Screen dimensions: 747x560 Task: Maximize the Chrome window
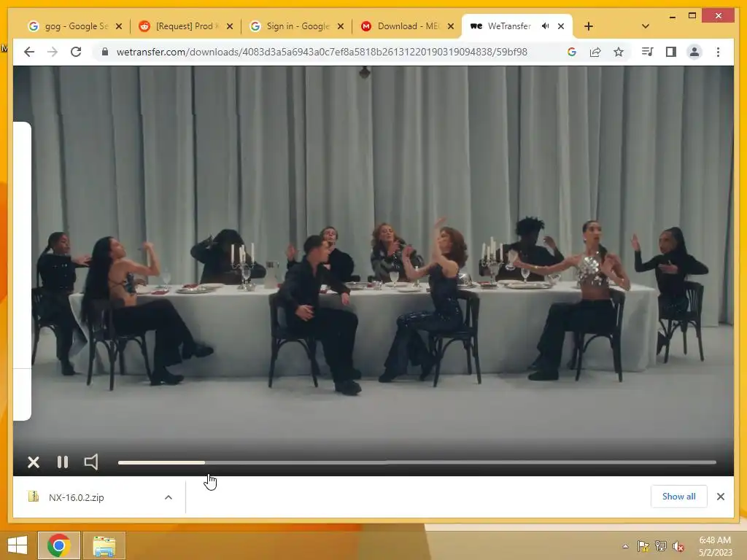point(692,16)
